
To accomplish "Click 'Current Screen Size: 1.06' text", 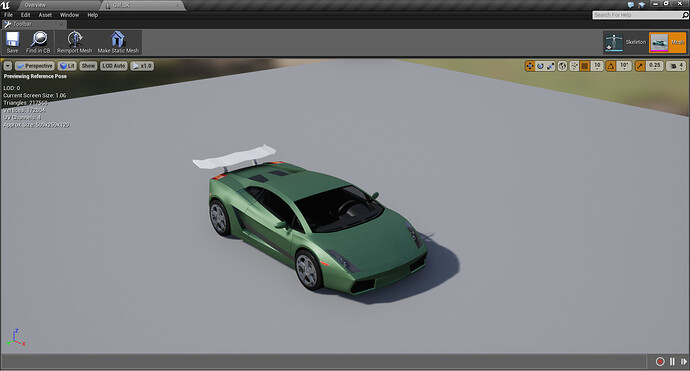I will pyautogui.click(x=35, y=96).
